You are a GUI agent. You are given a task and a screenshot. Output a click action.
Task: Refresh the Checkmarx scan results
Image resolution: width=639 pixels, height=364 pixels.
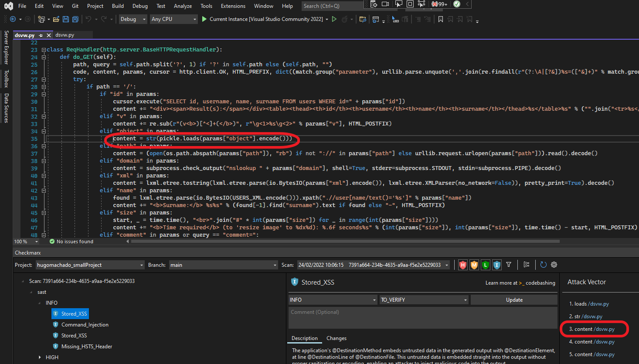pyautogui.click(x=543, y=265)
